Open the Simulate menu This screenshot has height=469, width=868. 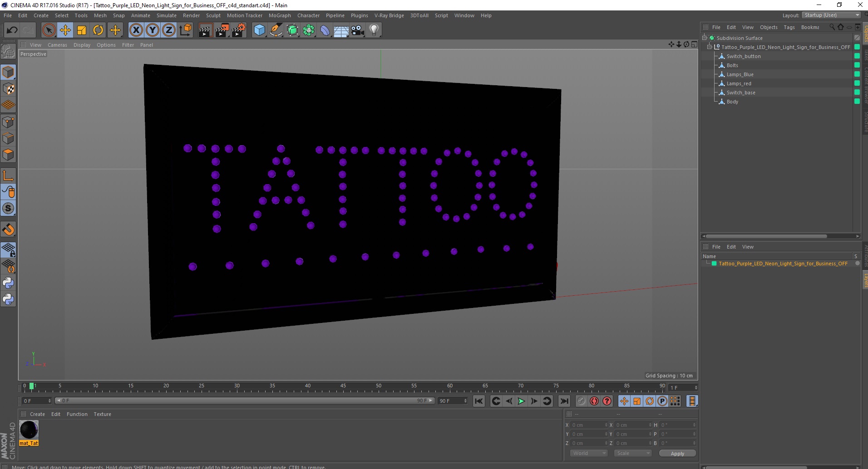tap(167, 15)
